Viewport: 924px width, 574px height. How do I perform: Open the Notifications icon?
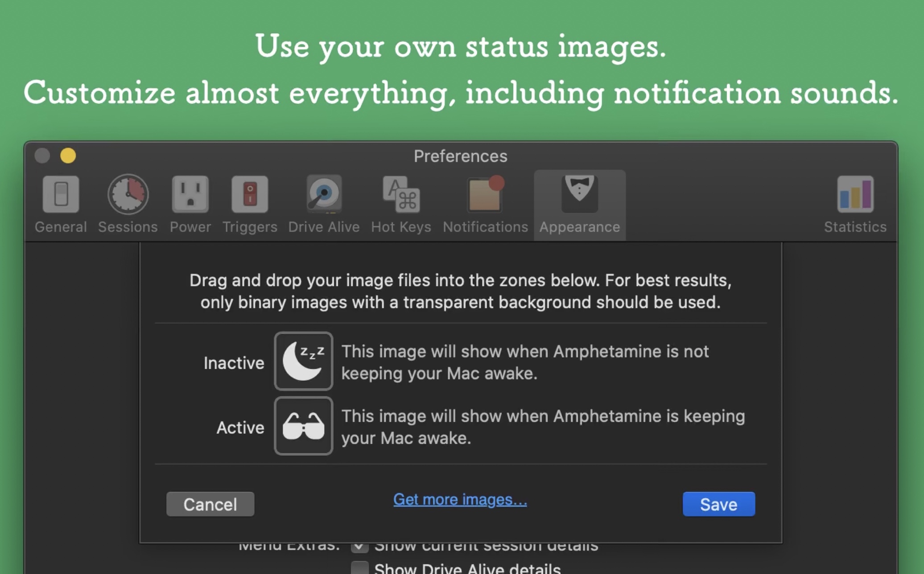(x=485, y=194)
